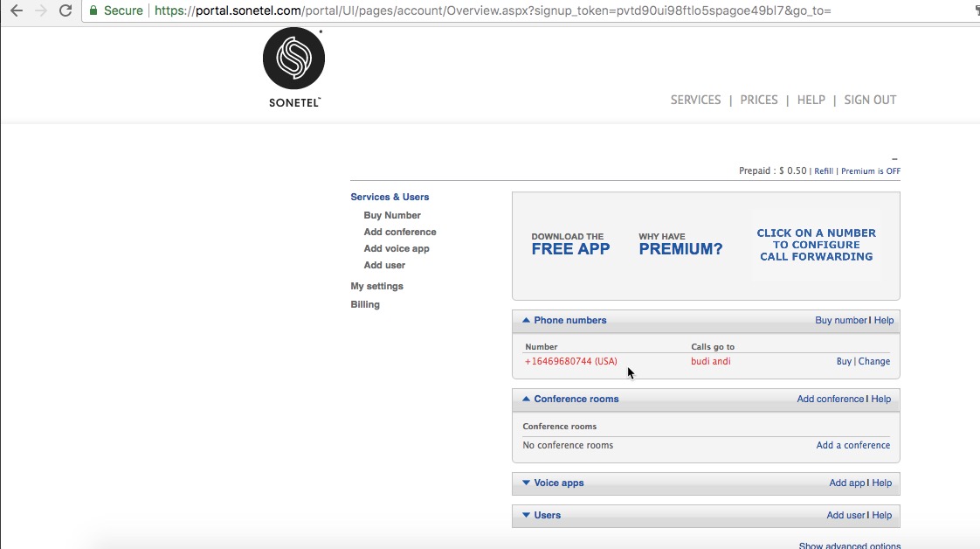
Task: Click Add conference in Conference rooms header
Action: (x=830, y=399)
